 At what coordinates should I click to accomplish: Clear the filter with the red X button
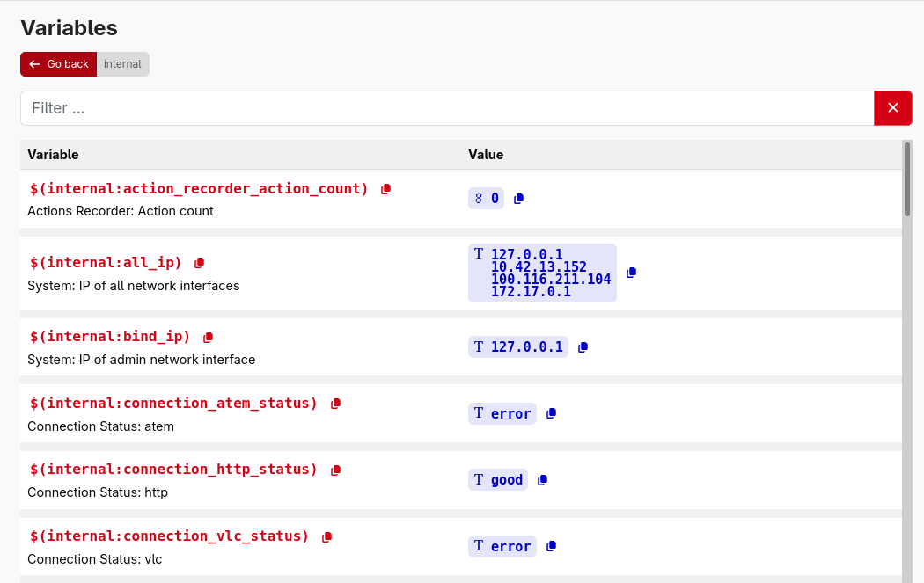point(892,107)
